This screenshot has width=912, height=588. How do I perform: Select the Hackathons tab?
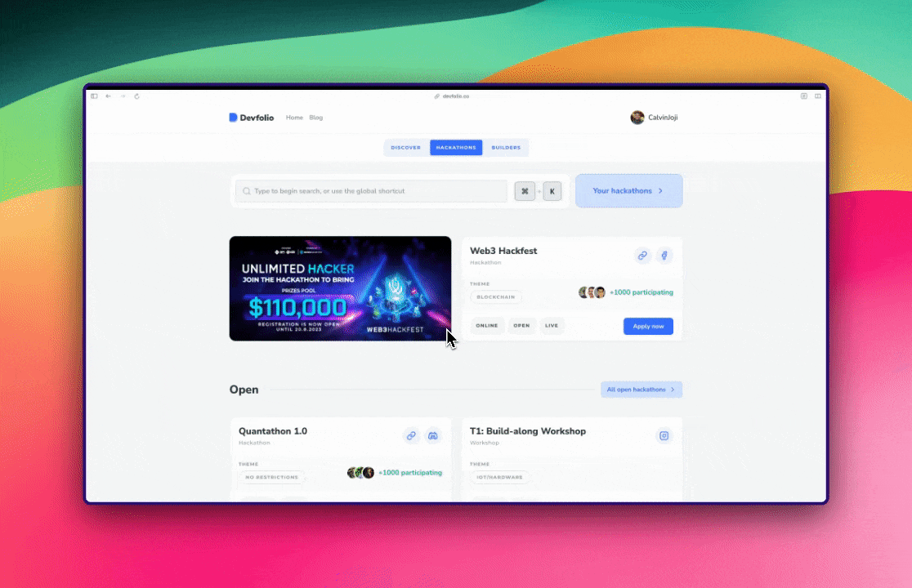tap(456, 148)
